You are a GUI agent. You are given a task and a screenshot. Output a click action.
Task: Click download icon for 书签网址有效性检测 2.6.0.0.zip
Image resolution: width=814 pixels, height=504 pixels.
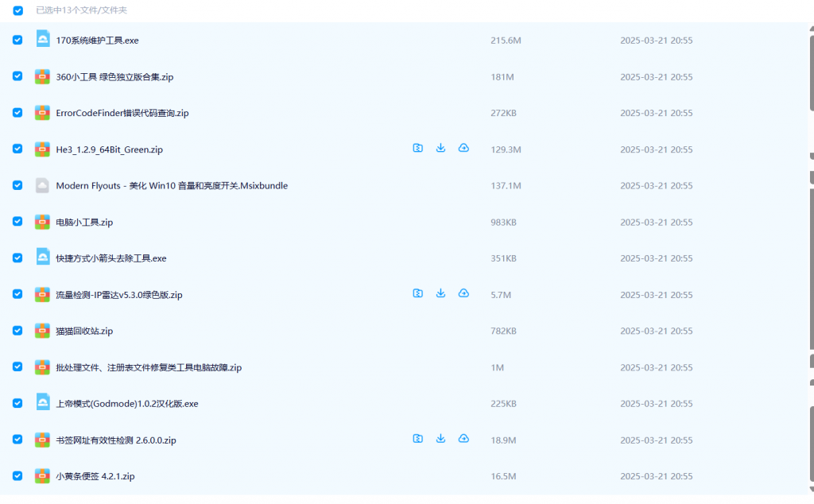(440, 438)
